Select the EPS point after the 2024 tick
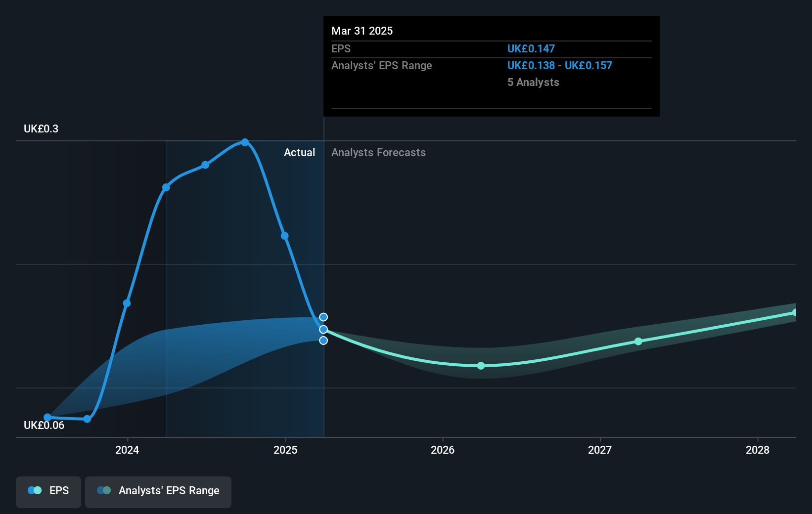The height and width of the screenshot is (514, 812). (166, 187)
